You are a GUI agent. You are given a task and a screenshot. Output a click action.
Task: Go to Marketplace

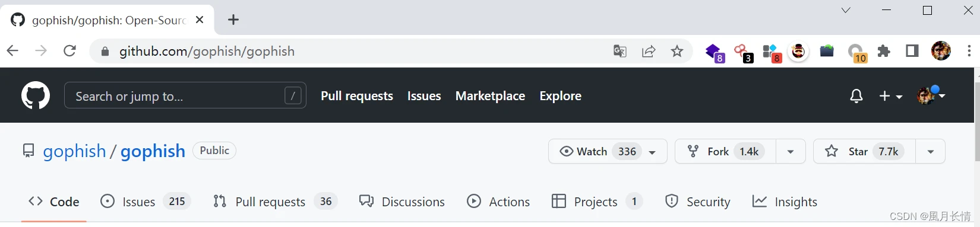(490, 96)
